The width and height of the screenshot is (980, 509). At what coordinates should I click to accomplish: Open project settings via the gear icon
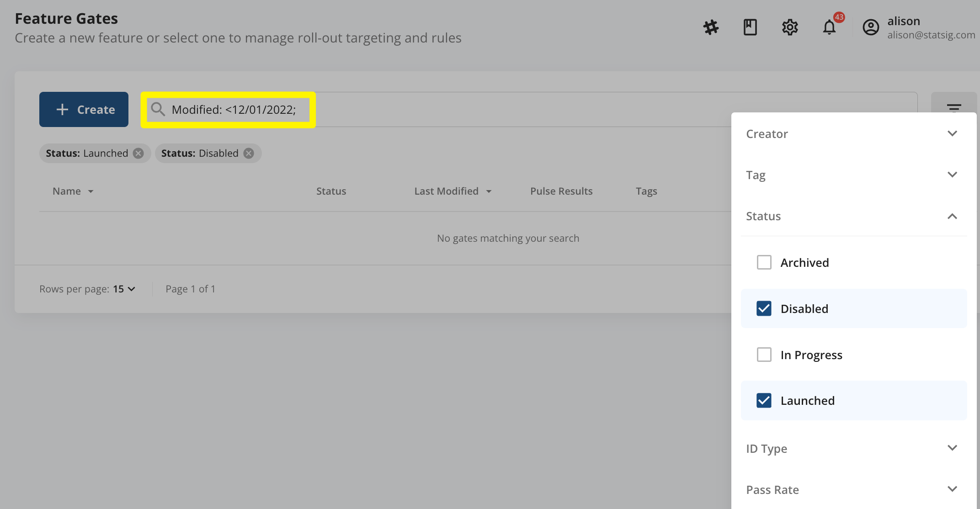(x=789, y=27)
